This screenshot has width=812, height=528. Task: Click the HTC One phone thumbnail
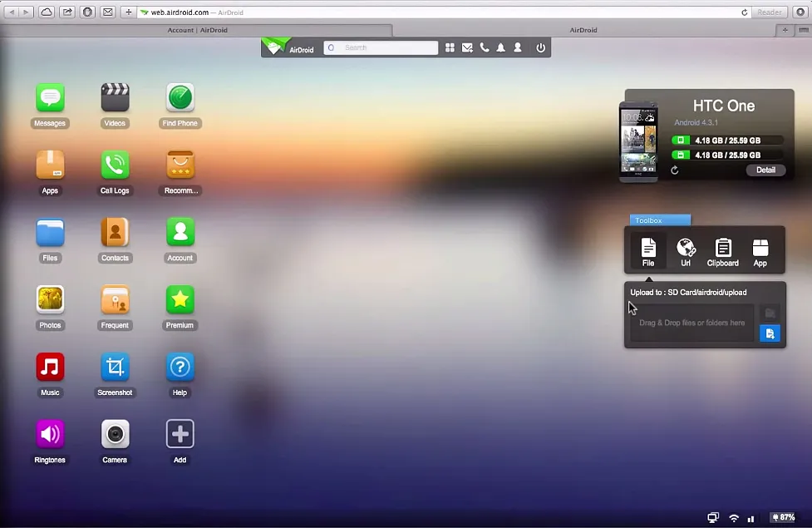[638, 141]
